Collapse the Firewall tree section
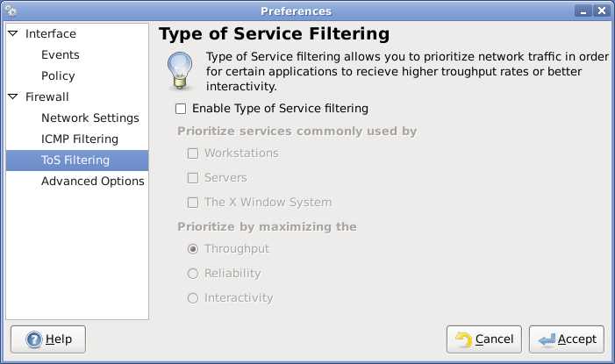615x364 pixels. (x=13, y=96)
